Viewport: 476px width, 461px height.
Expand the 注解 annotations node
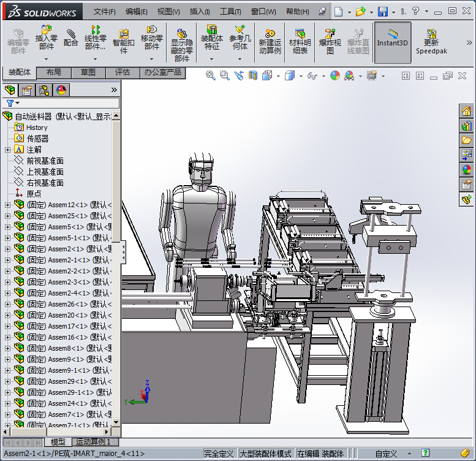tap(7, 150)
